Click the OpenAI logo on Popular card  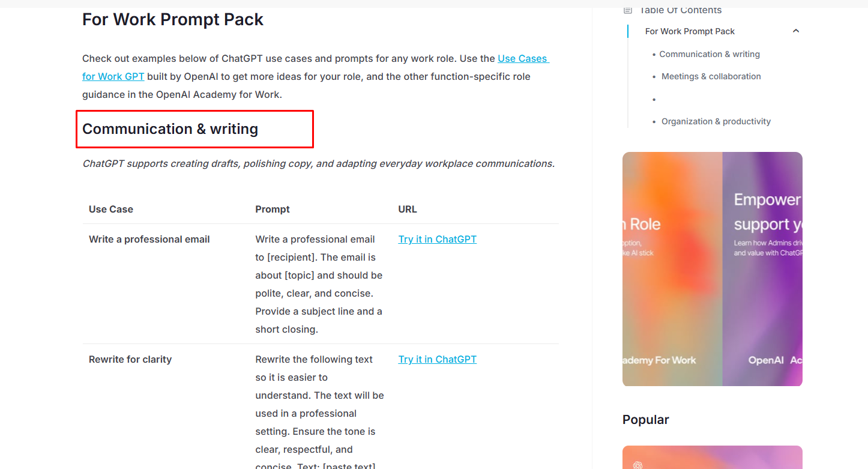point(637,464)
